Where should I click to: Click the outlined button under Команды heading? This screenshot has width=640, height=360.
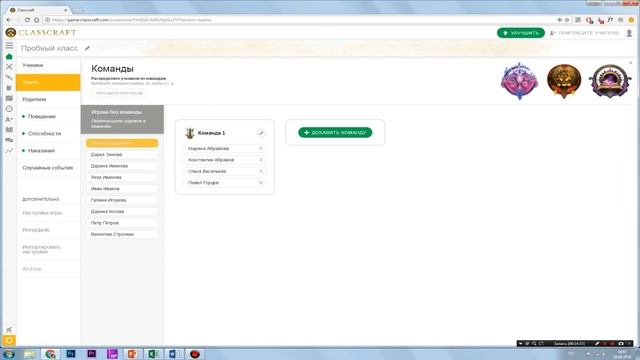[x=119, y=93]
